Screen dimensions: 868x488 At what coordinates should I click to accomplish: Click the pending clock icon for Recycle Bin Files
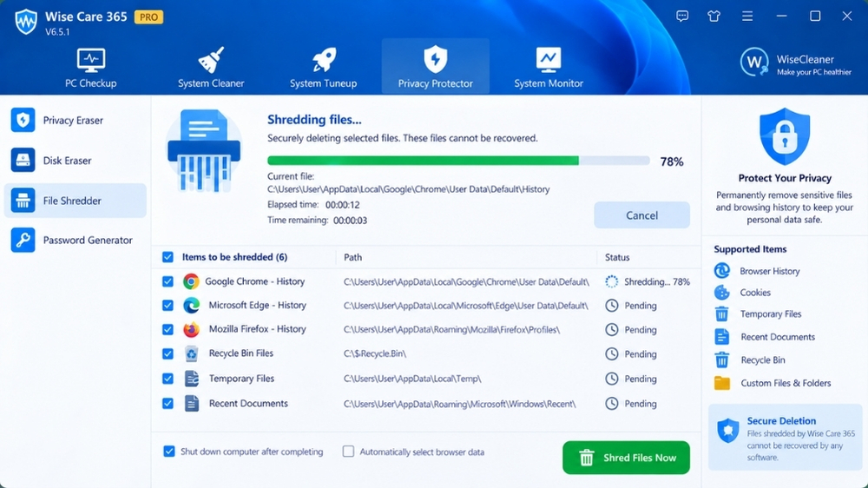tap(612, 354)
